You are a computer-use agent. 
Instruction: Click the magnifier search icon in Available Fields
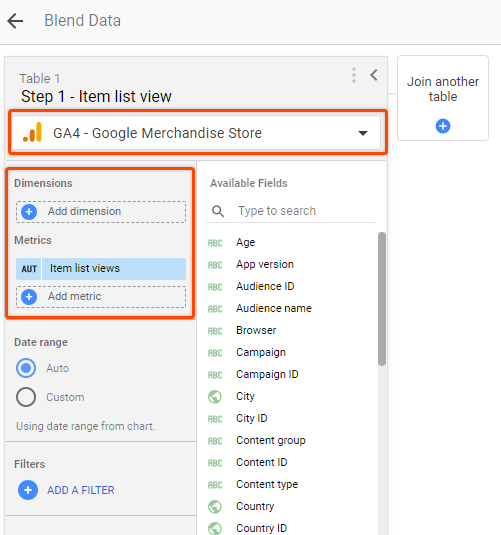click(218, 211)
